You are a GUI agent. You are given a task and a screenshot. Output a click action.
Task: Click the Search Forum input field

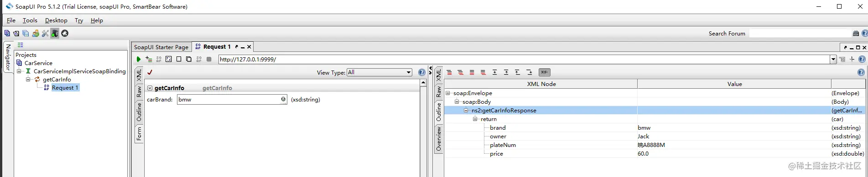point(800,33)
